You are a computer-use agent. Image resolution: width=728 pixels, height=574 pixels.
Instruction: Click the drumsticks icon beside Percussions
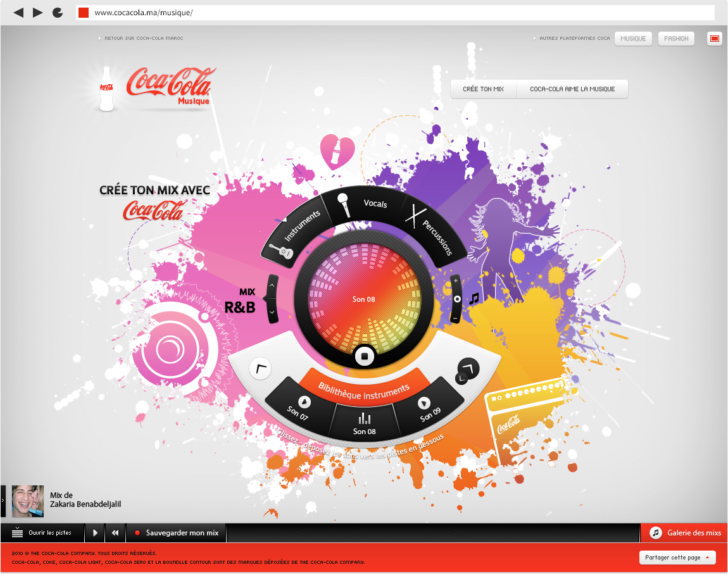[x=415, y=216]
